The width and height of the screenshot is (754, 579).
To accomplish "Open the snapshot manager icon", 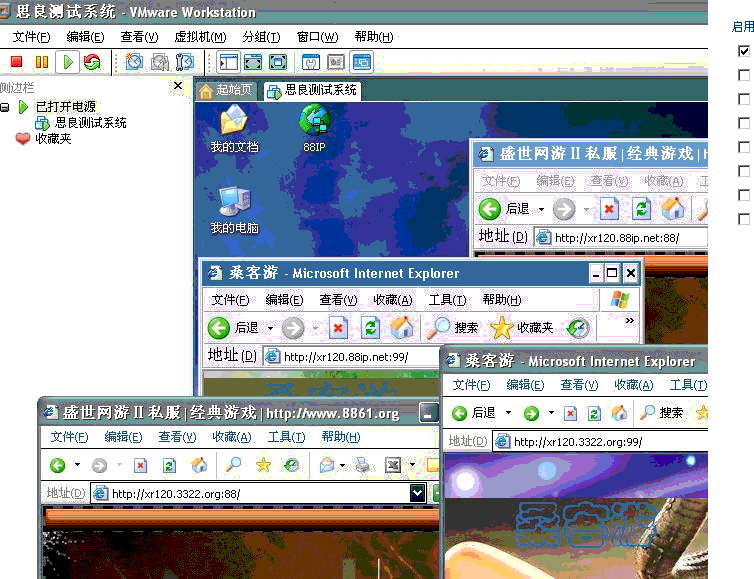I will click(185, 62).
